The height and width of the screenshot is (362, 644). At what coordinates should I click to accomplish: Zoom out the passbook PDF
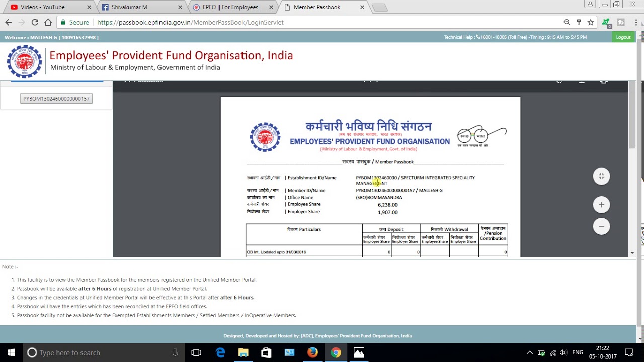click(x=601, y=226)
